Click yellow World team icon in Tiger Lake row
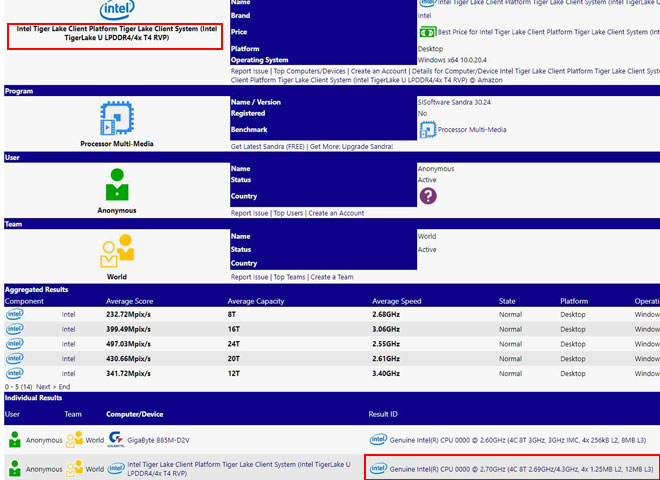Viewport: 660px width, 480px height. pos(75,468)
